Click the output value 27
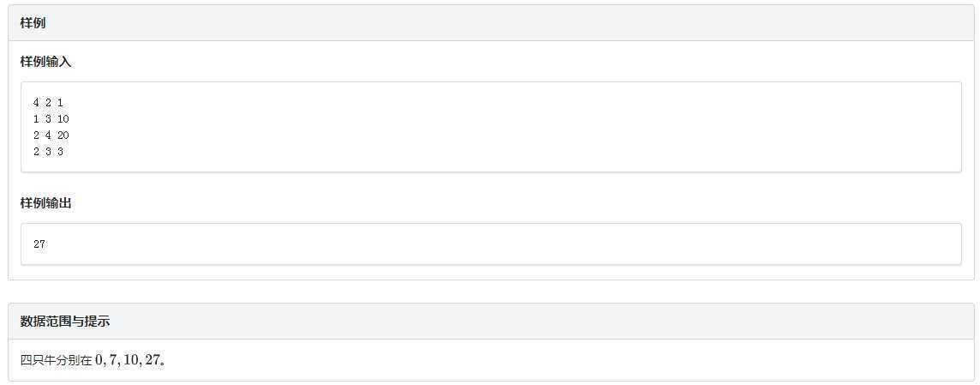The height and width of the screenshot is (385, 980). (x=39, y=244)
